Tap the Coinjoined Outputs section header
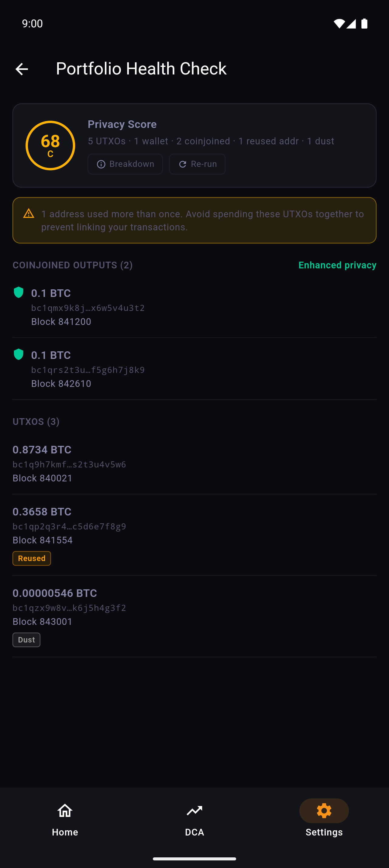 click(x=73, y=265)
